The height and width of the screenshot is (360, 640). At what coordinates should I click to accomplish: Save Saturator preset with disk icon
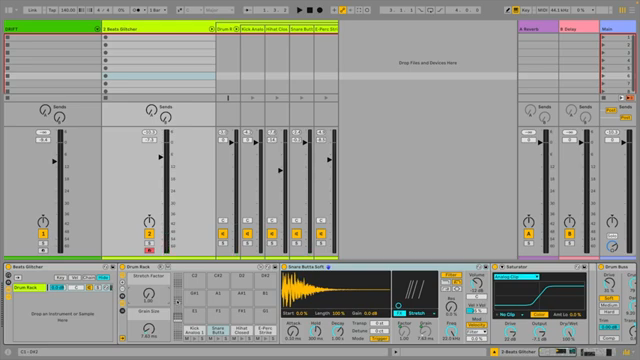tap(584, 267)
